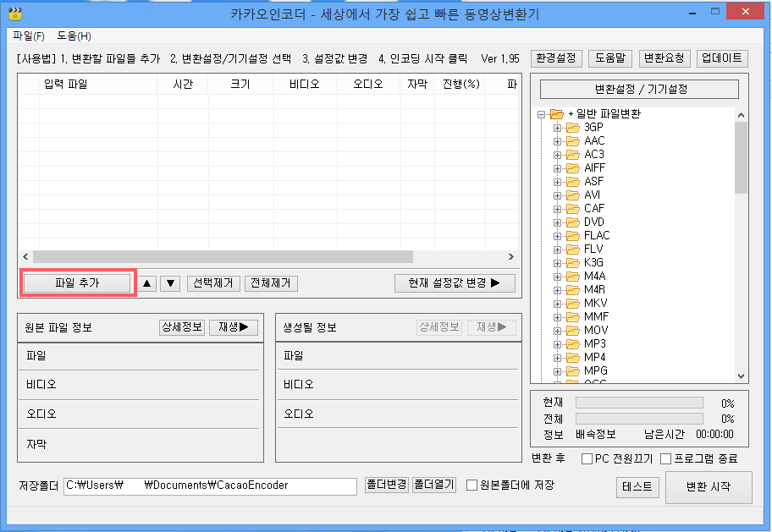Toggle the PC 전원끄기 checkbox
The width and height of the screenshot is (772, 532).
tap(587, 459)
